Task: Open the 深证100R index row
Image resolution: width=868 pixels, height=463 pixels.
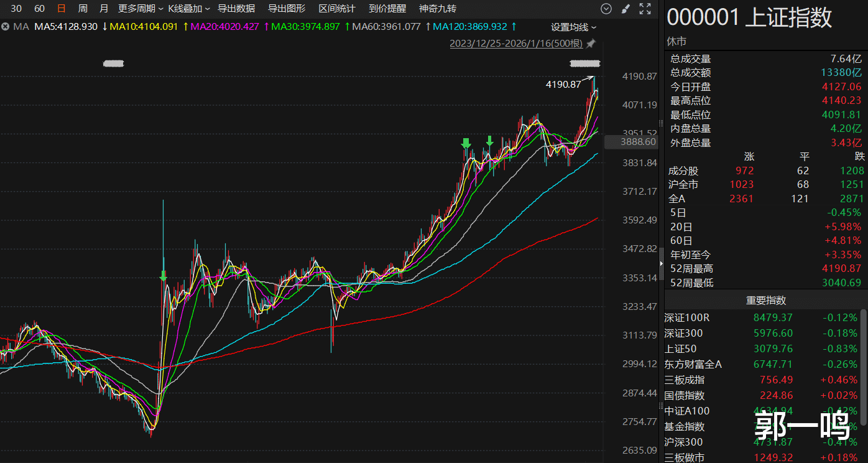Action: coord(762,318)
